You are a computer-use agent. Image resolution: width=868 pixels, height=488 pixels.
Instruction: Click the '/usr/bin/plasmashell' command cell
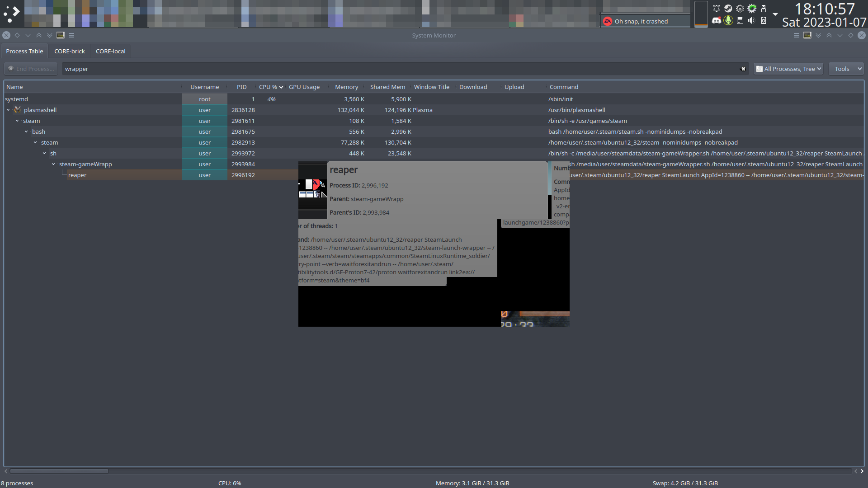[x=576, y=110]
